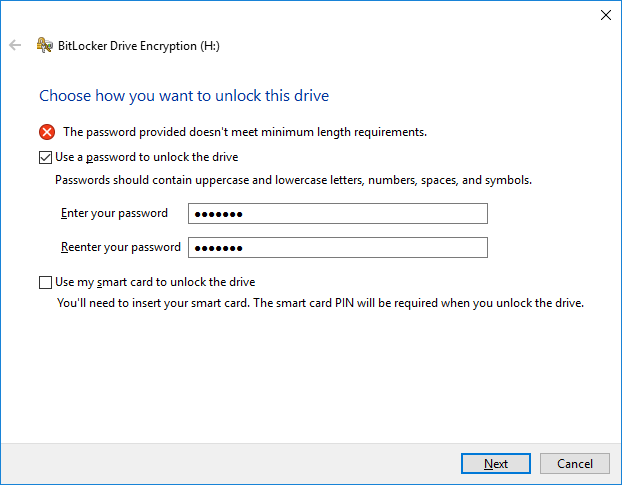Screen dimensions: 622x485
Task: Uncheck "Use a password to unlock the drive"
Action: (45, 157)
